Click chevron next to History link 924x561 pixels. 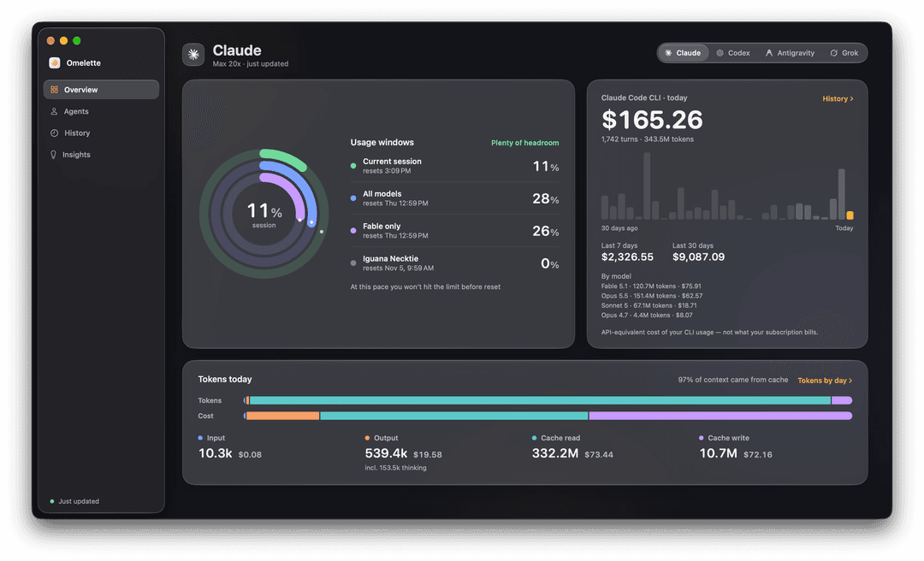click(851, 99)
